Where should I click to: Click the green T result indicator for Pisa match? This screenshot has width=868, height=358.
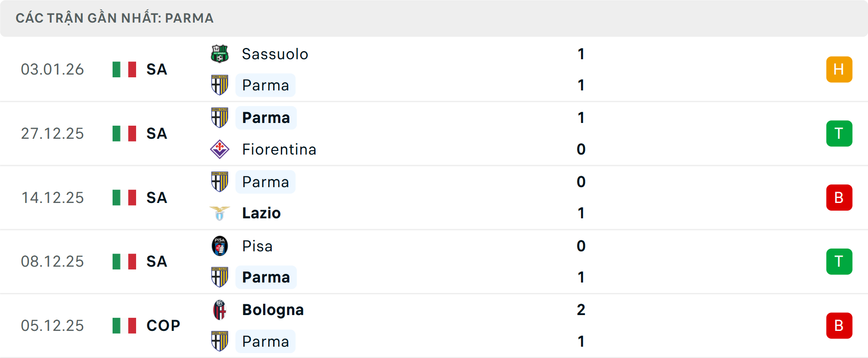[839, 261]
